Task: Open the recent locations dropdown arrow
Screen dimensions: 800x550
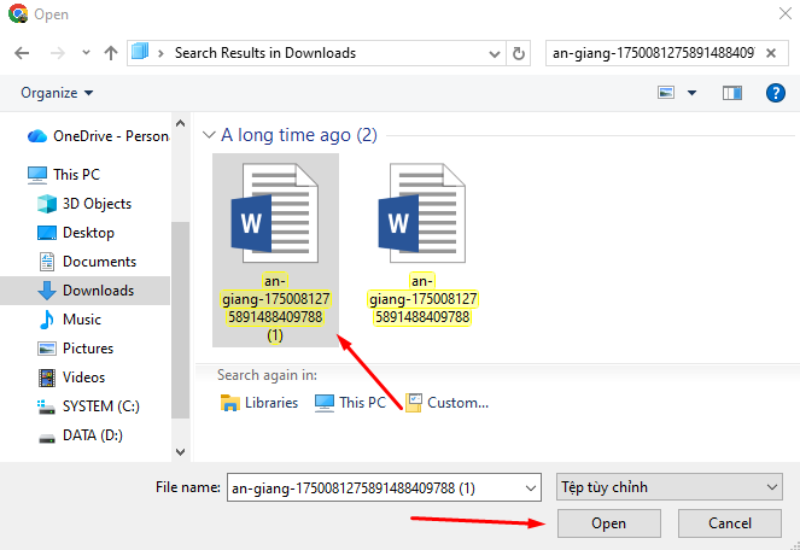Action: (x=86, y=53)
